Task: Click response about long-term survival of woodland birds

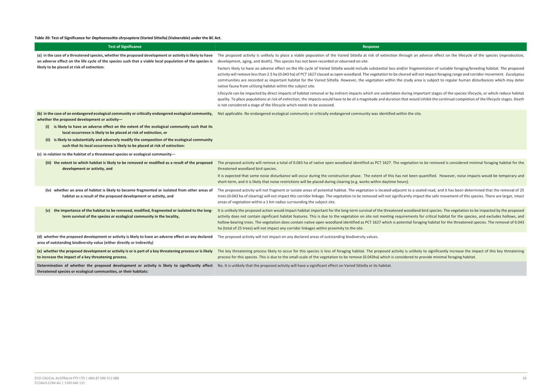Action: click(370, 219)
